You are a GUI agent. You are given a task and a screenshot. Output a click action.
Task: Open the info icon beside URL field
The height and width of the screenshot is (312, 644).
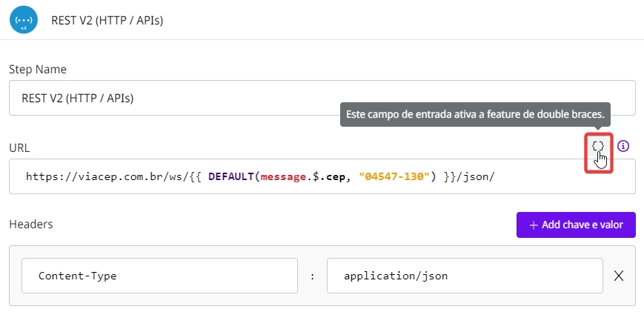coord(623,146)
